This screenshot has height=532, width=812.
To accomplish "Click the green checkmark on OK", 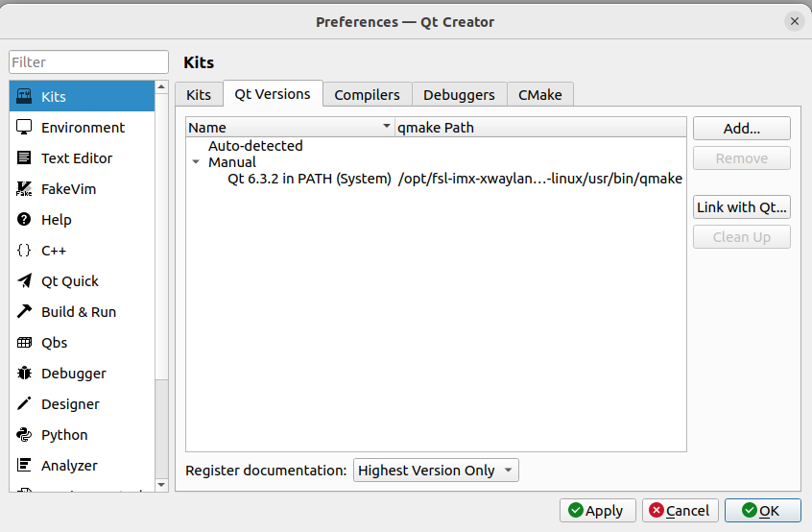I will coord(750,510).
